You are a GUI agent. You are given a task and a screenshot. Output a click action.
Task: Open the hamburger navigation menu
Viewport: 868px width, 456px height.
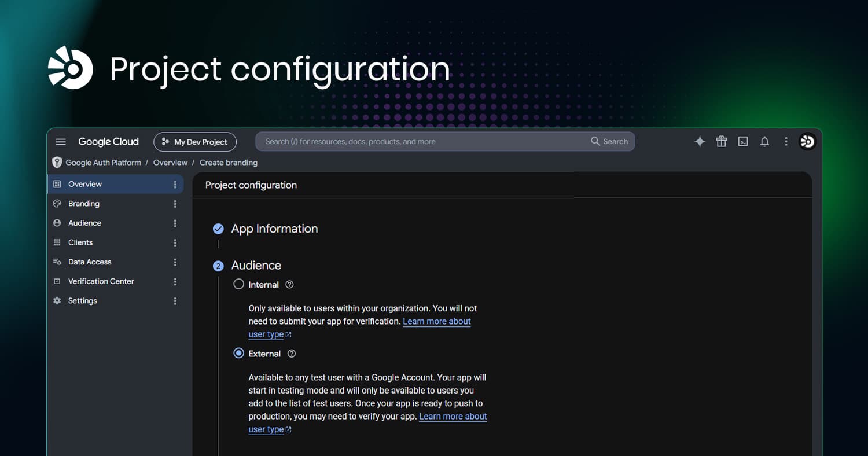point(61,142)
